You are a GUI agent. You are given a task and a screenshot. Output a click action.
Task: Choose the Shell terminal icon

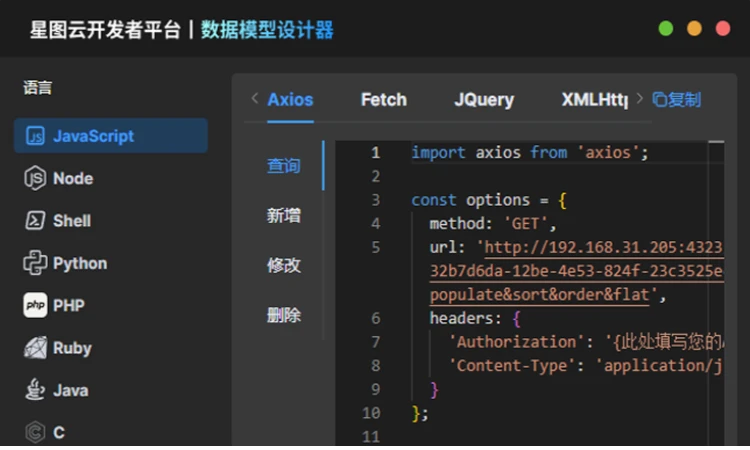[36, 221]
